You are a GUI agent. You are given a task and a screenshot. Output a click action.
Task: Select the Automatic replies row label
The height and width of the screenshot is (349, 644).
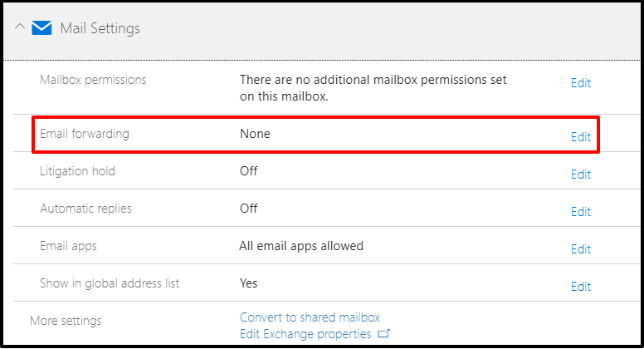85,209
